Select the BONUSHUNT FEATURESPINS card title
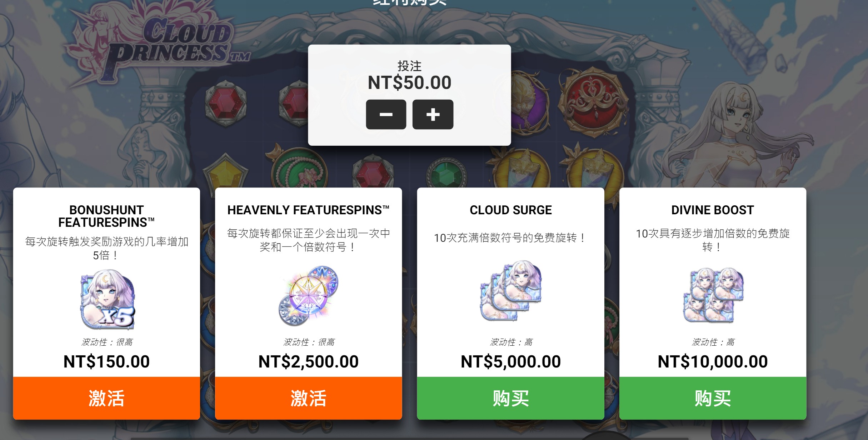 [106, 216]
